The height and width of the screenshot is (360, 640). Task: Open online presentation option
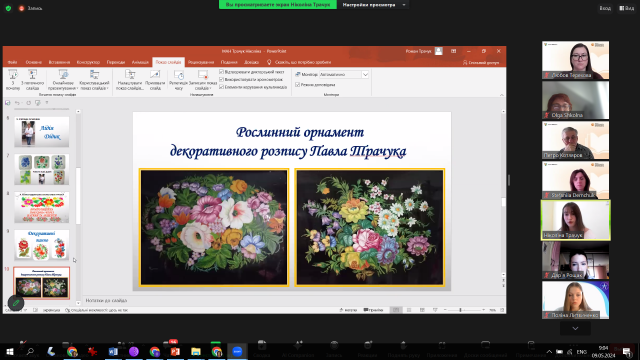63,80
